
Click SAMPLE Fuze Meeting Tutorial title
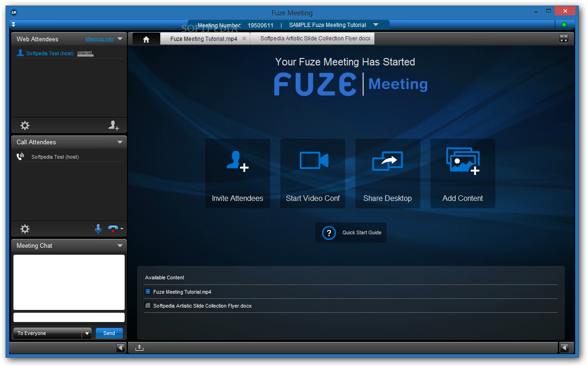[328, 25]
